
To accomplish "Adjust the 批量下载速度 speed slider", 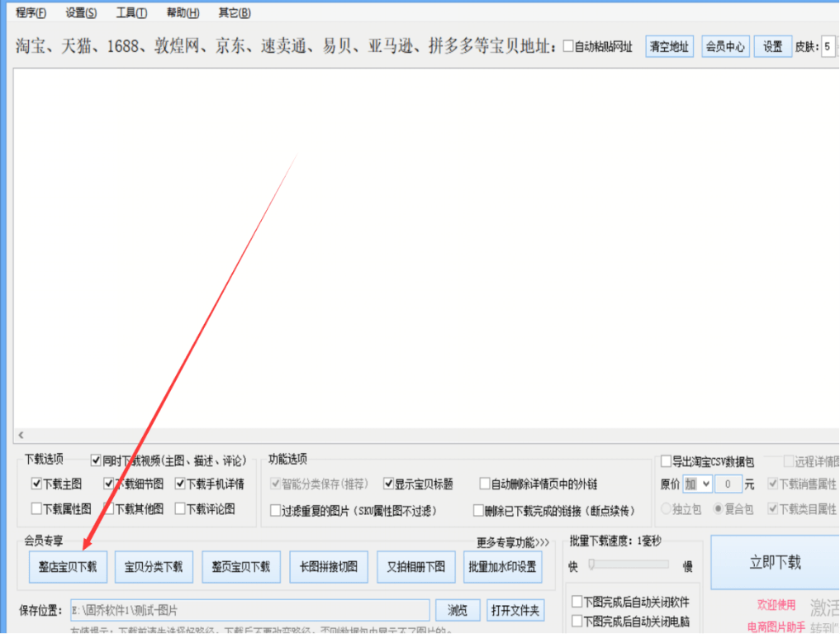I will pos(592,565).
